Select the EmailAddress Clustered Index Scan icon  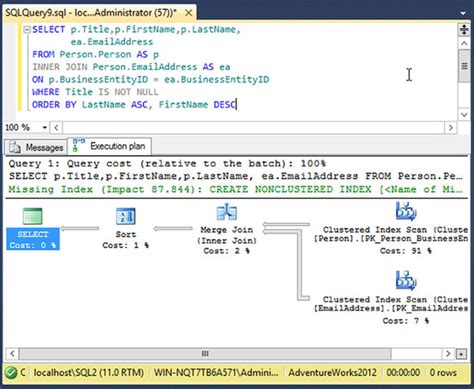[406, 280]
